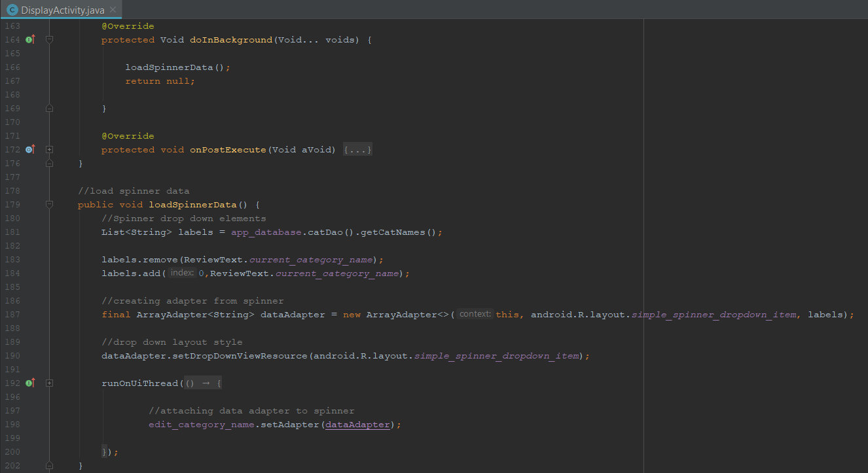This screenshot has width=868, height=473.
Task: Click the fold end marker on line 176
Action: tap(50, 164)
